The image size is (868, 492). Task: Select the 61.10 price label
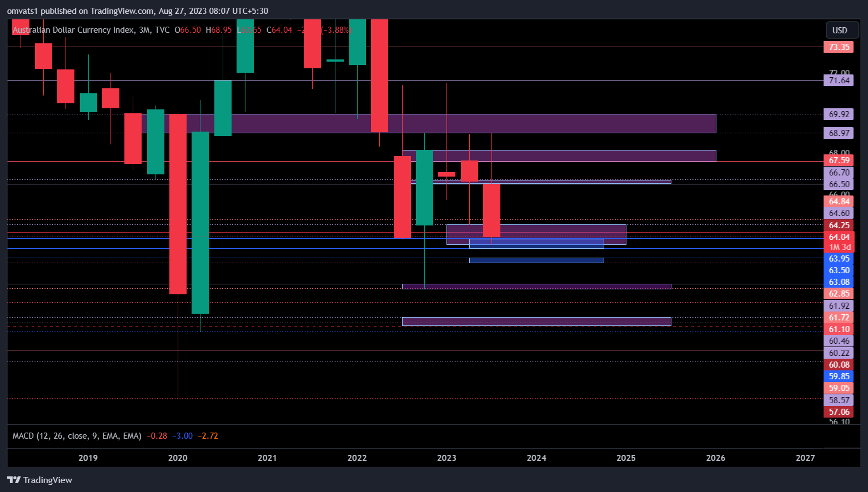pyautogui.click(x=839, y=329)
